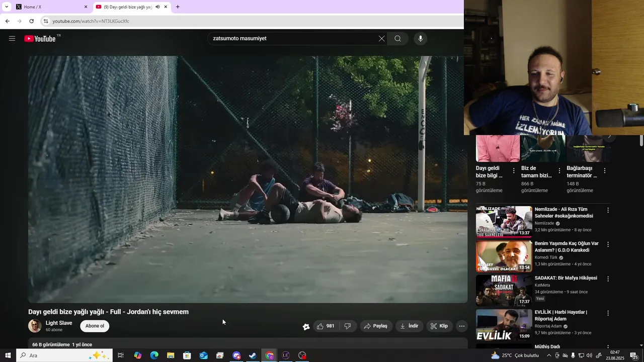Viewport: 644px width, 362px height.
Task: Click the Light Slave channel avatar
Action: point(35,326)
